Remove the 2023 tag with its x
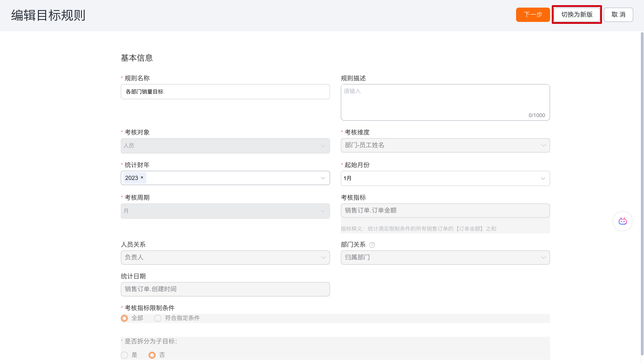The height and width of the screenshot is (363, 644). [142, 177]
